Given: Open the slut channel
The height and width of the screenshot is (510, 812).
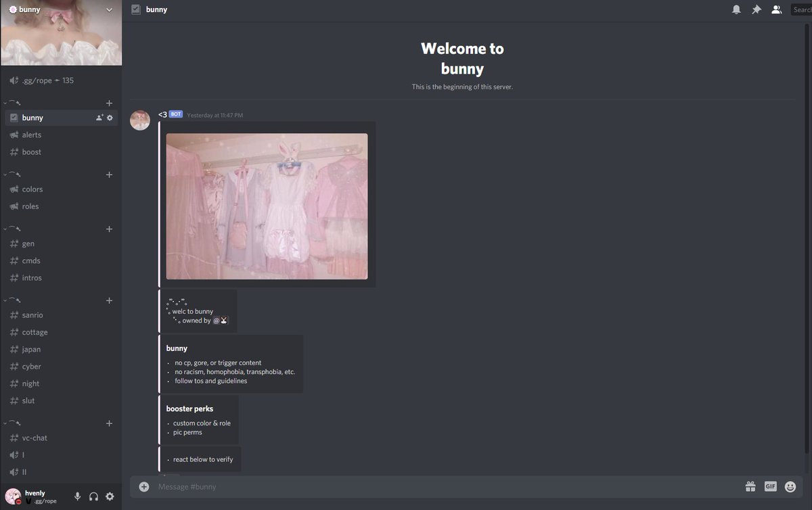Looking at the screenshot, I should 61,401.
